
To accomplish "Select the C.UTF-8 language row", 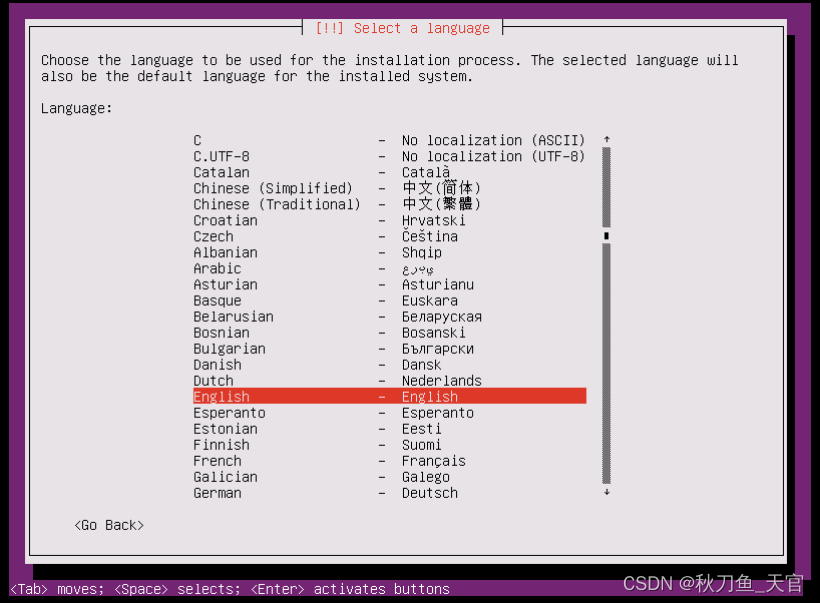I will pyautogui.click(x=390, y=156).
